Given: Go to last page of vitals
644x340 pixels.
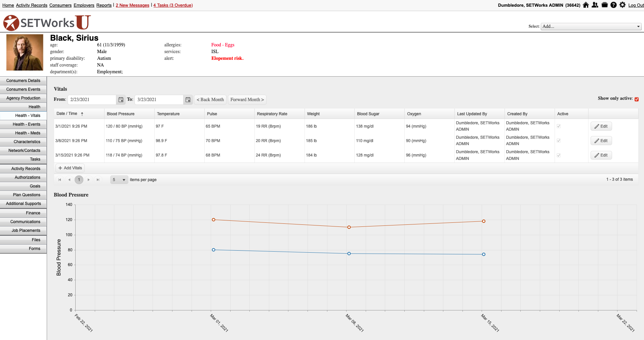Looking at the screenshot, I should point(98,180).
